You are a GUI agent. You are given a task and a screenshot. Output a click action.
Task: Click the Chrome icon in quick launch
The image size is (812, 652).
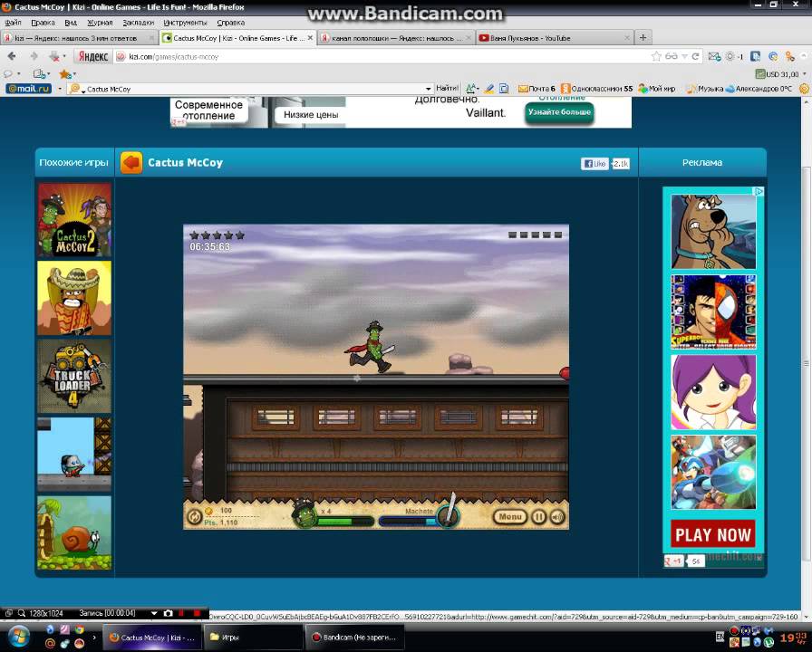click(80, 630)
